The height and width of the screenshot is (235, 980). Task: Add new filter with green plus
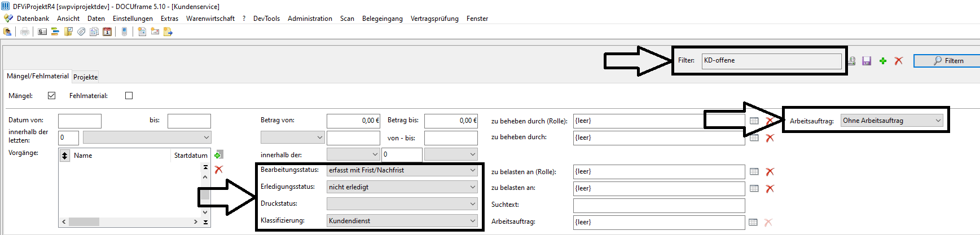click(x=883, y=61)
